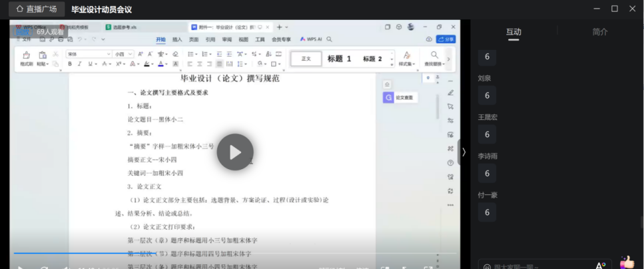The width and height of the screenshot is (644, 269).
Task: Switch to the 简介 tab
Action: pyautogui.click(x=599, y=32)
